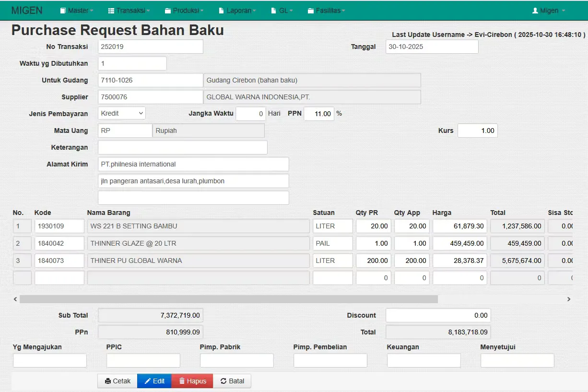Click the No Transaksi field
The image size is (588, 392).
pyautogui.click(x=151, y=47)
